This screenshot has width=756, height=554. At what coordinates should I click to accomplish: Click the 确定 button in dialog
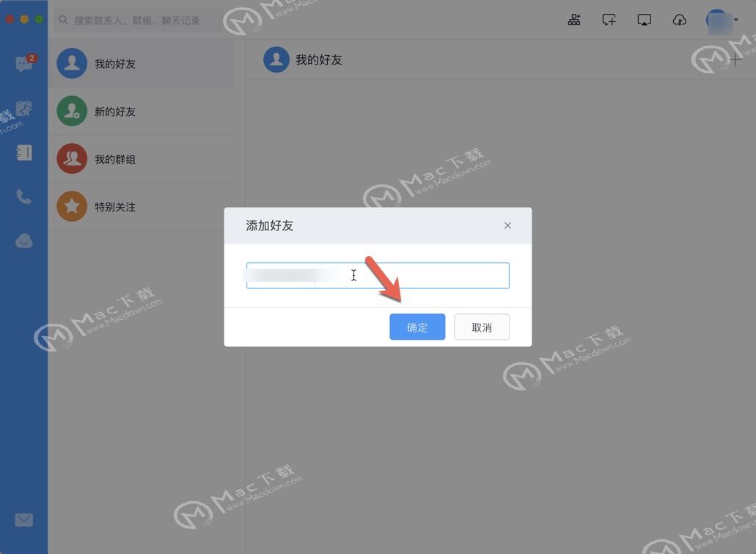coord(417,327)
